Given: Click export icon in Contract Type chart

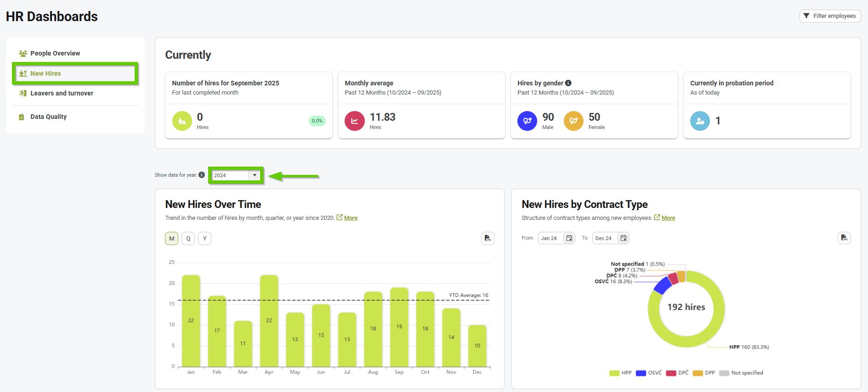Looking at the screenshot, I should [x=844, y=238].
